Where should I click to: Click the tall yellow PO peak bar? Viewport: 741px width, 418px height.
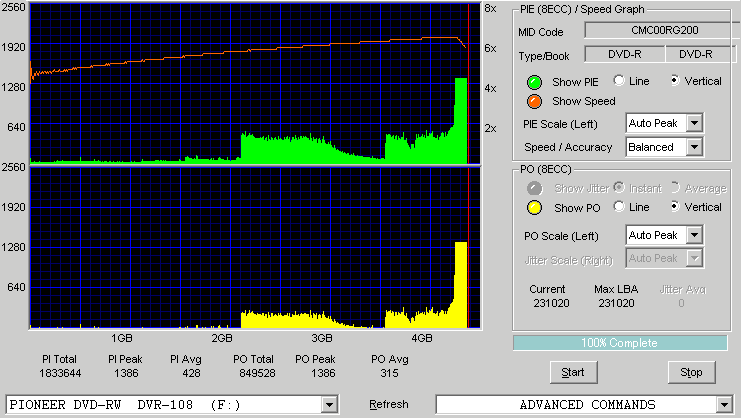pyautogui.click(x=461, y=285)
